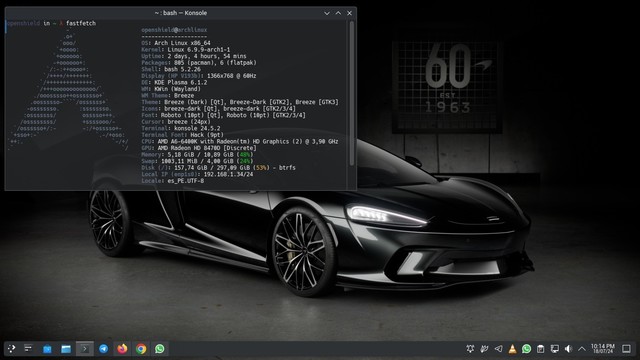Open WhatsApp from the pinned taskbar apps
Image resolution: width=640 pixels, height=360 pixels.
click(x=160, y=349)
